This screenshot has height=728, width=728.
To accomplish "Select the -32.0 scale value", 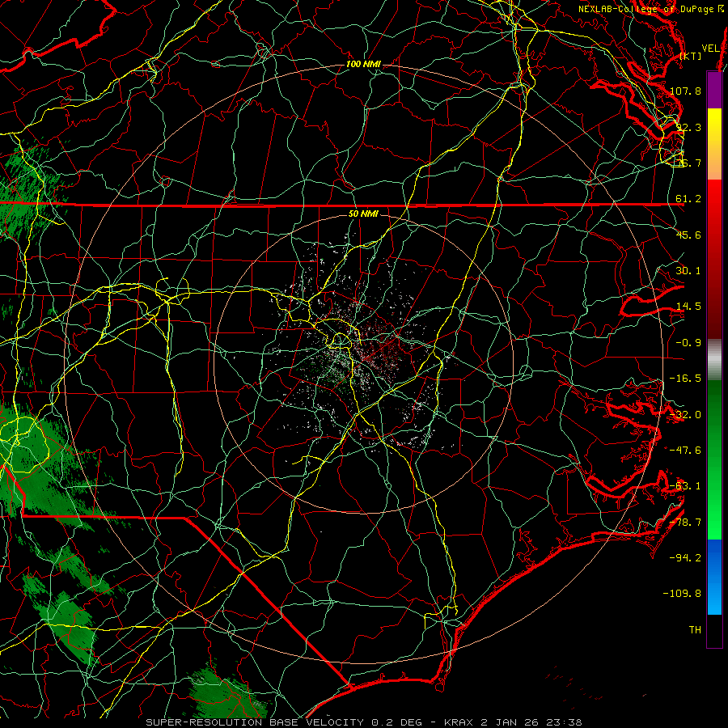I will (x=685, y=415).
